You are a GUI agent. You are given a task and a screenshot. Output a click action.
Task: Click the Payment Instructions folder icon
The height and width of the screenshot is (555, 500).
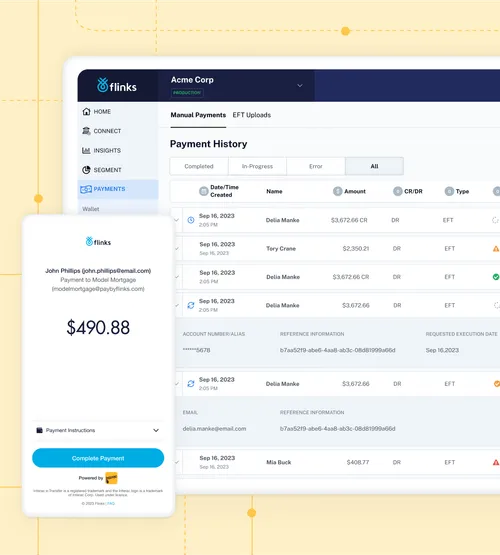click(40, 430)
